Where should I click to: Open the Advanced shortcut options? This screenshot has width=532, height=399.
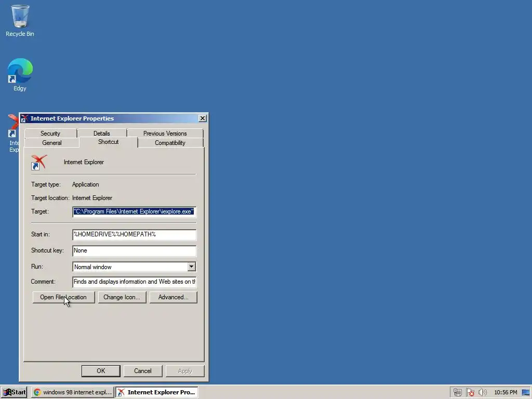[174, 297]
